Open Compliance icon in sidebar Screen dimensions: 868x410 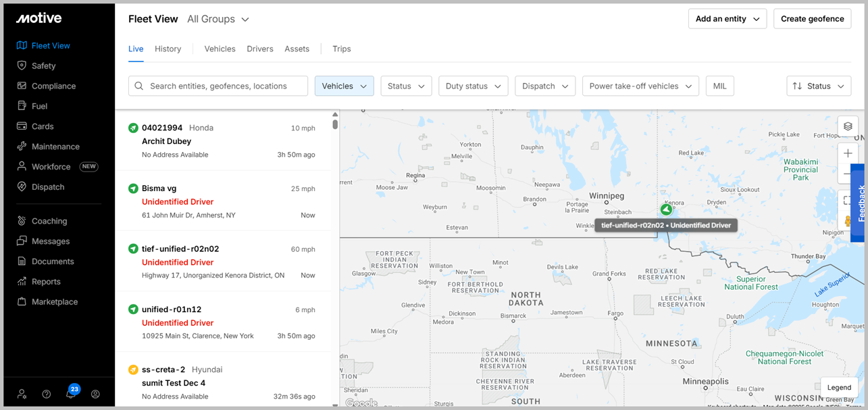click(x=22, y=86)
